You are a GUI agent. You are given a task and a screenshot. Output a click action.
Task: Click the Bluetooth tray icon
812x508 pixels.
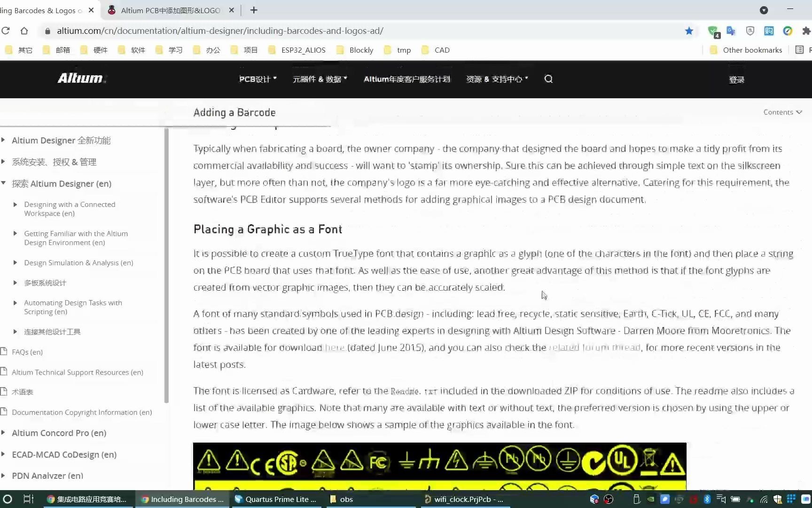coord(707,499)
